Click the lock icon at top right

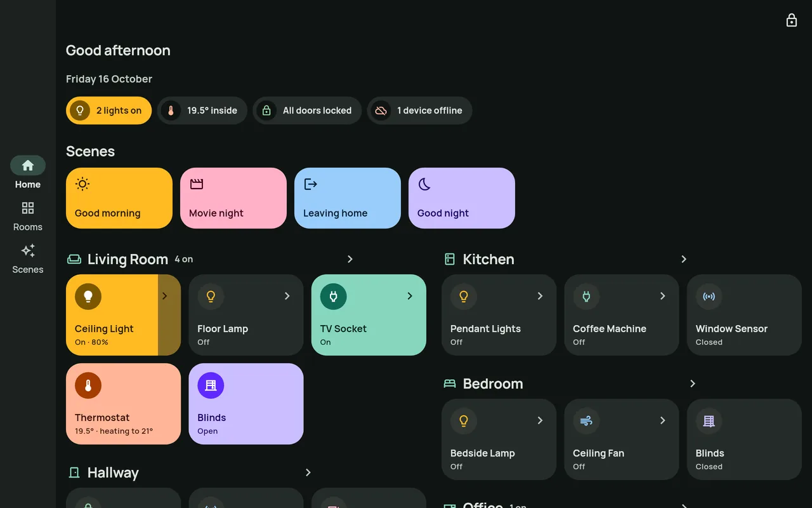coord(792,20)
